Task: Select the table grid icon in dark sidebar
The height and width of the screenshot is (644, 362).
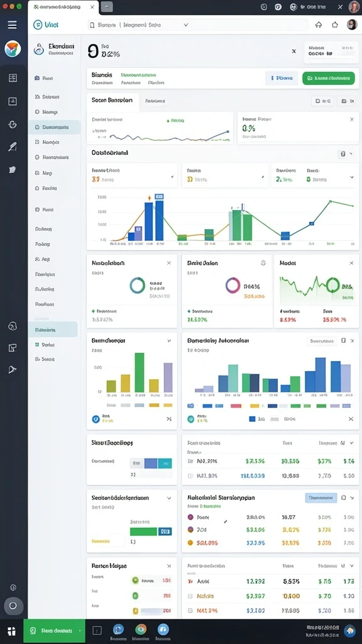Action: coord(13,78)
